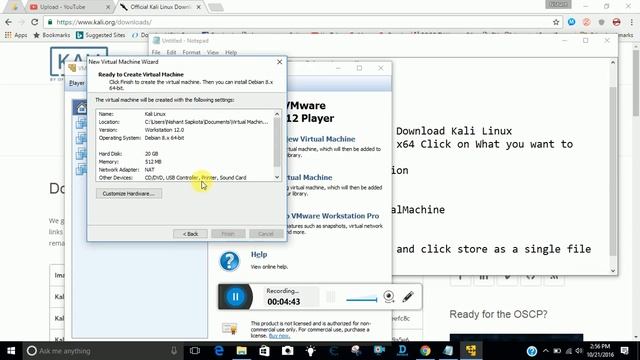Open the recorder pencil drawing tool
Screen dimensions: 640x360
pyautogui.click(x=408, y=297)
